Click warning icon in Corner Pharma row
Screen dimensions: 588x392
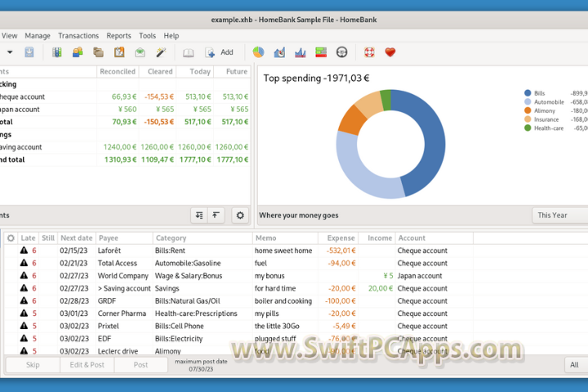click(24, 314)
